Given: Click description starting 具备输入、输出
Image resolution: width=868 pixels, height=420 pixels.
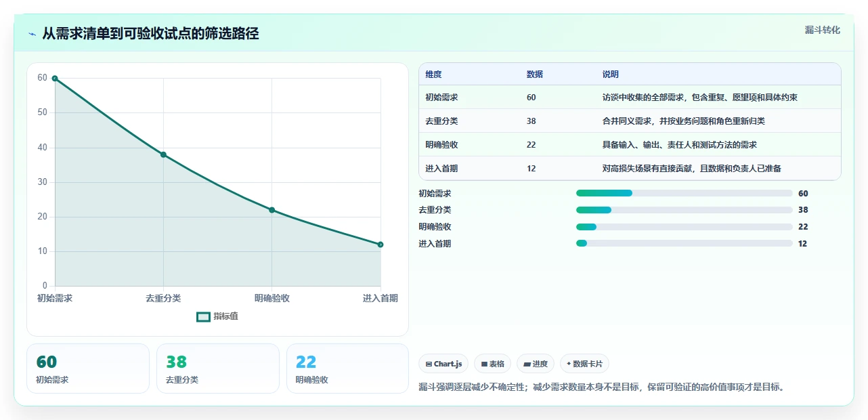Looking at the screenshot, I should (x=679, y=145).
